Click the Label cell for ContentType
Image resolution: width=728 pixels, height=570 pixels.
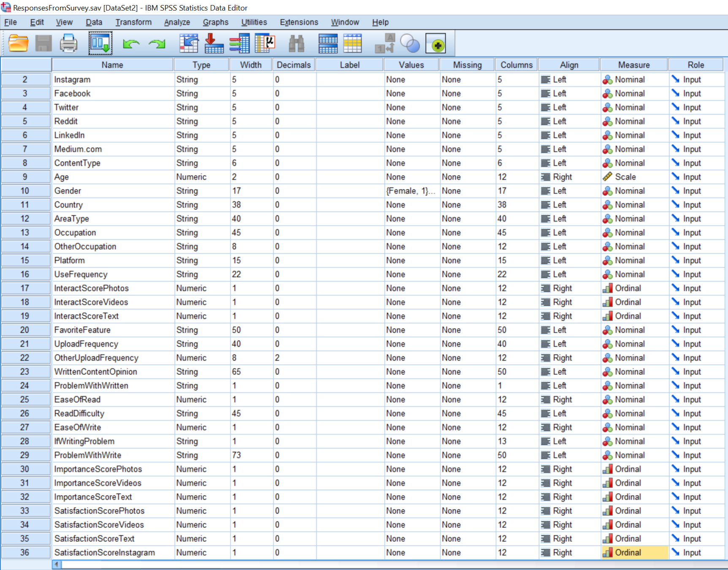click(x=350, y=163)
